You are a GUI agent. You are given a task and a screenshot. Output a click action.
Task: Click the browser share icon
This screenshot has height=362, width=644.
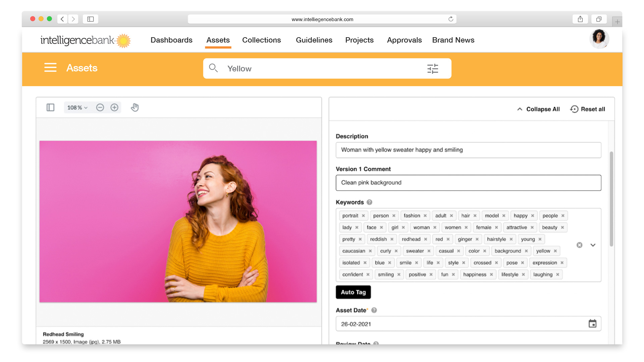pos(580,19)
